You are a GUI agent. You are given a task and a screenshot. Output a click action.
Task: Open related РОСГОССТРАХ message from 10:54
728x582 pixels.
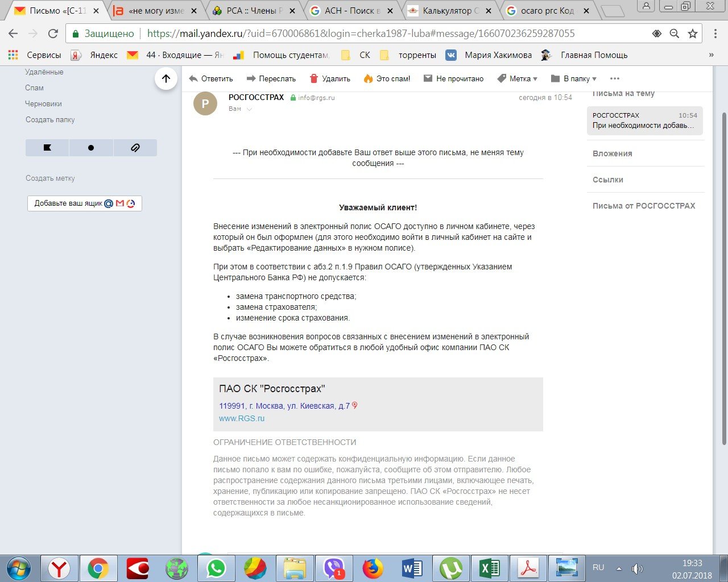click(x=645, y=120)
